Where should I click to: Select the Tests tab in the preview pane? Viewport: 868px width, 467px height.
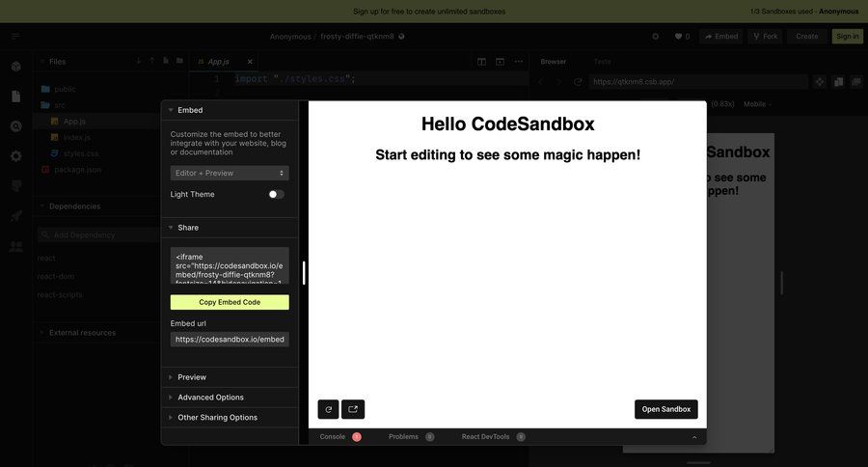[602, 62]
